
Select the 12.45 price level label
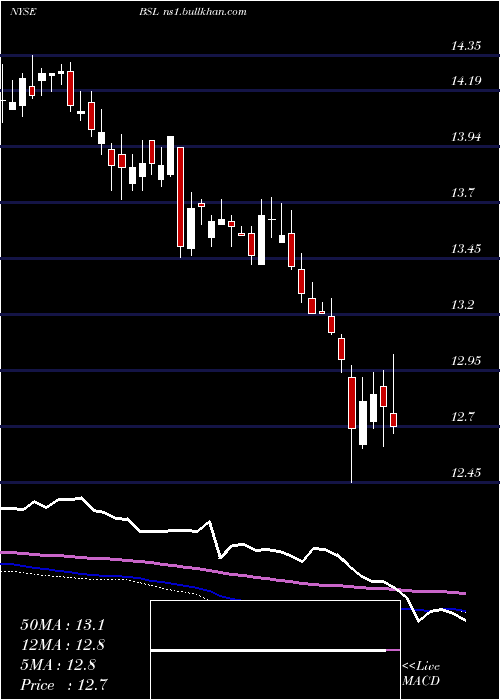467,473
